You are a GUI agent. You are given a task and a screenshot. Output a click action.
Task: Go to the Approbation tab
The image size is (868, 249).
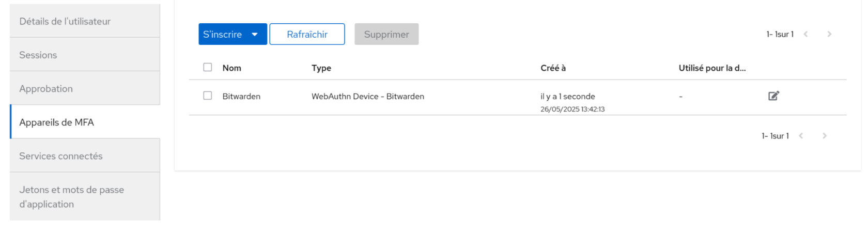pos(85,88)
